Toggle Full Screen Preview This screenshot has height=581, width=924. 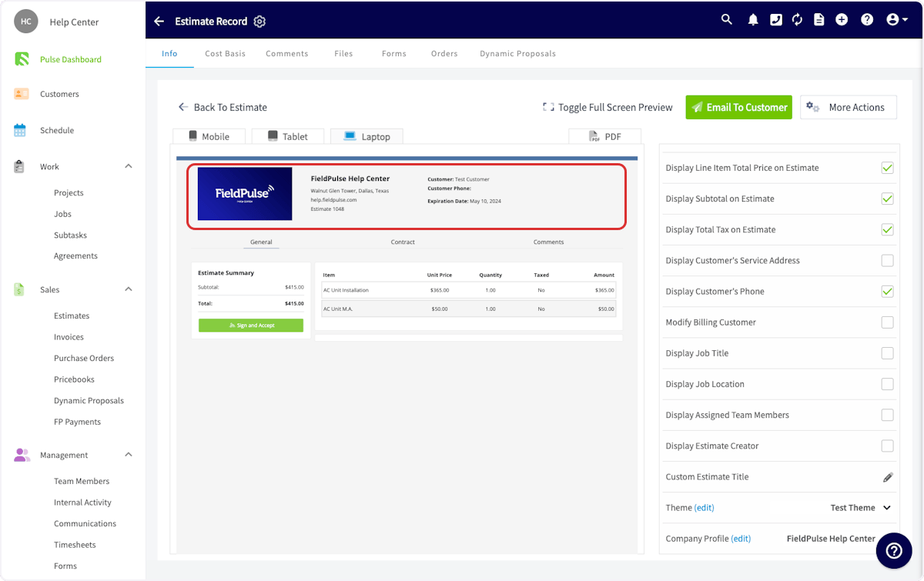pos(608,107)
